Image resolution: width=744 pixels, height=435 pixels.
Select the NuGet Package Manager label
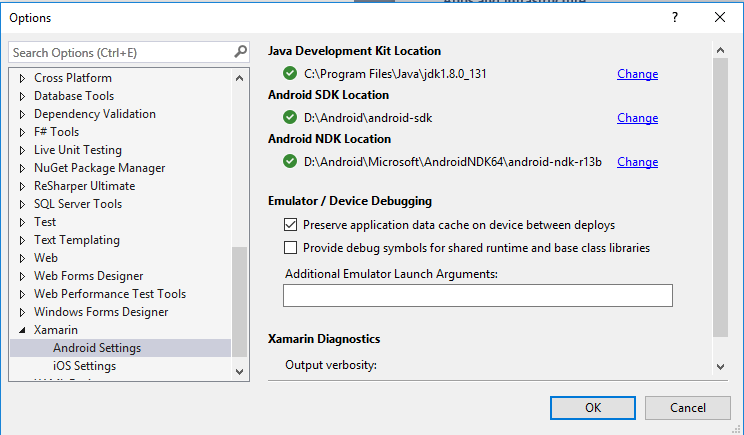(x=99, y=168)
